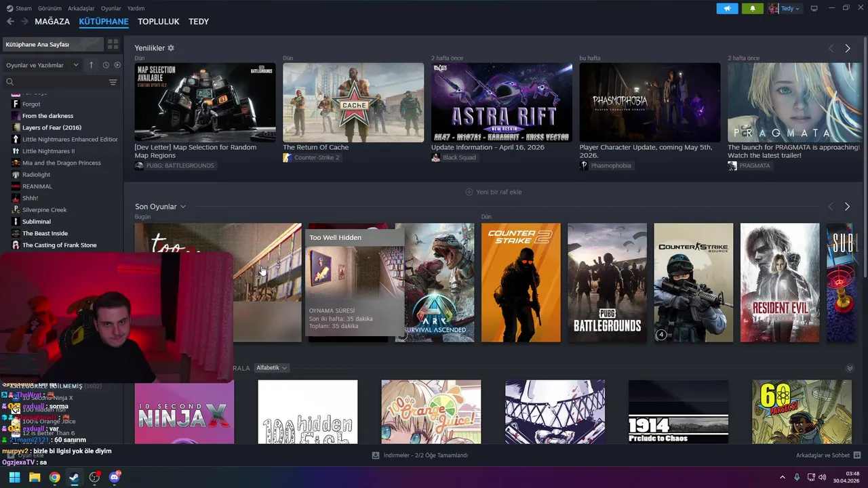Viewport: 868px width, 488px height.
Task: Collapse all-games shelf double-chevron
Action: pos(850,368)
